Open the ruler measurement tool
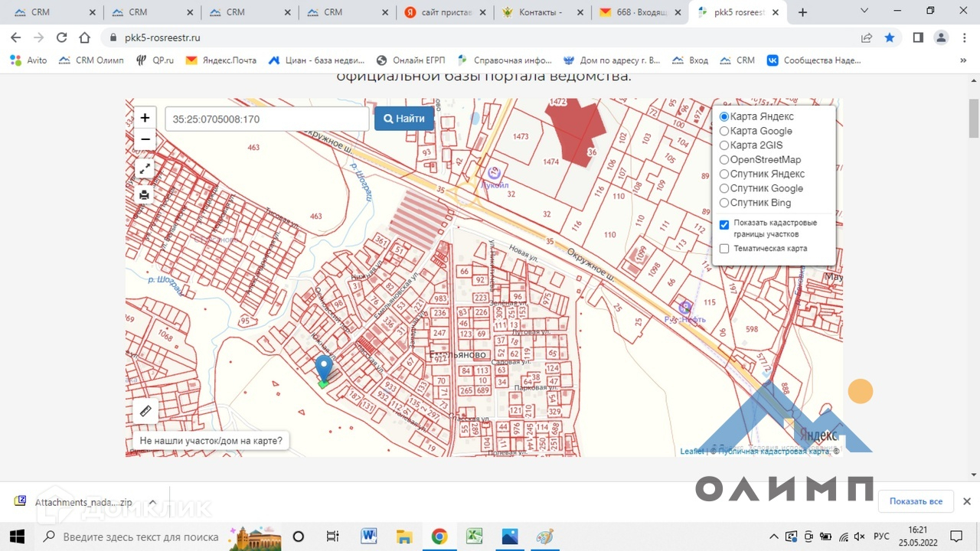 (145, 412)
